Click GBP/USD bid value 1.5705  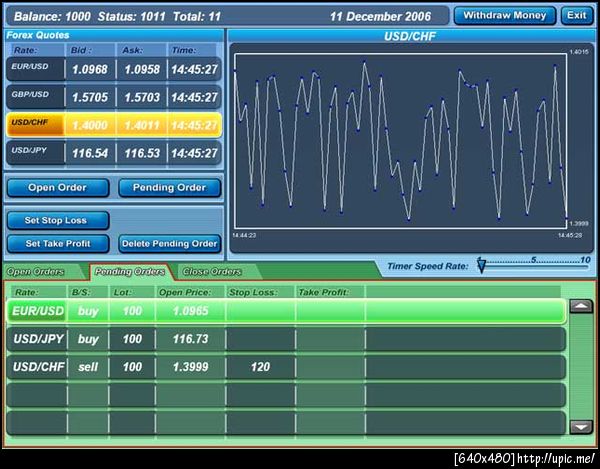[90, 98]
